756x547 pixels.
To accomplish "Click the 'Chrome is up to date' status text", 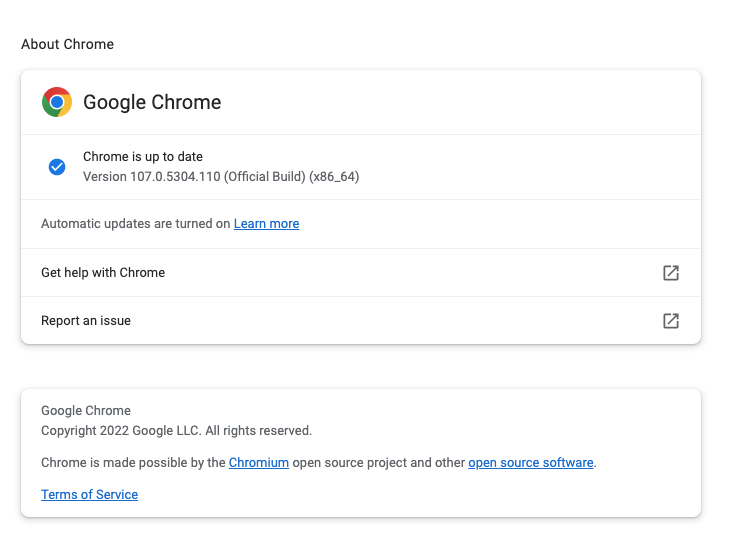I will point(143,157).
